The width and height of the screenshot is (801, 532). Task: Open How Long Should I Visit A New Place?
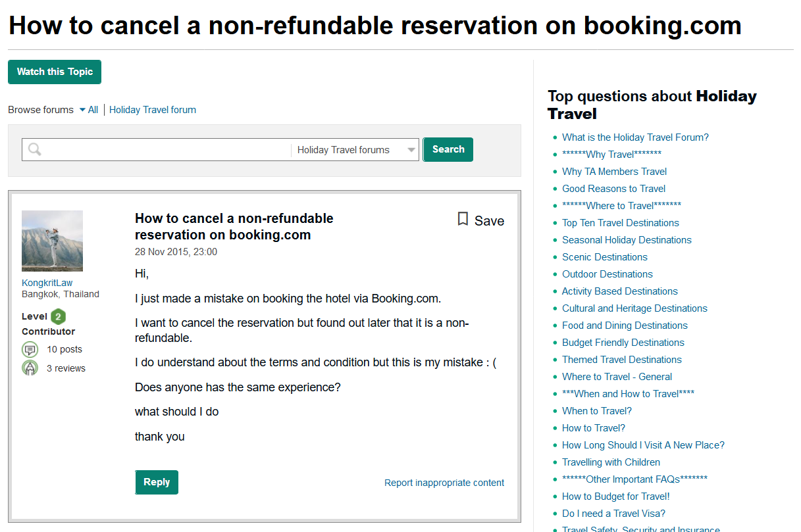coord(643,445)
